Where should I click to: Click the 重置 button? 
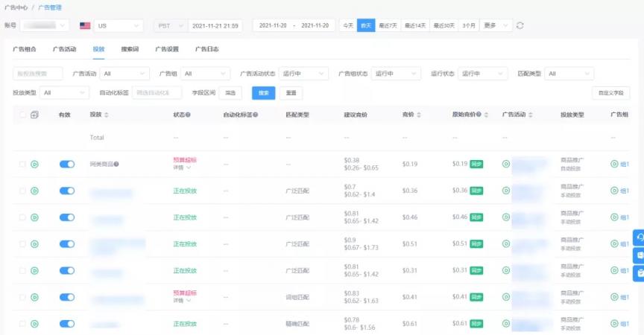tap(291, 92)
